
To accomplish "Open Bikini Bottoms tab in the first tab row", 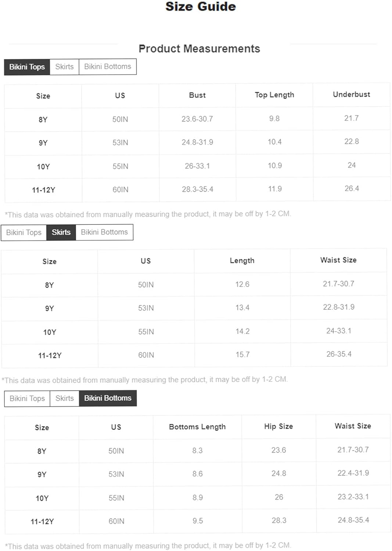I will 108,67.
